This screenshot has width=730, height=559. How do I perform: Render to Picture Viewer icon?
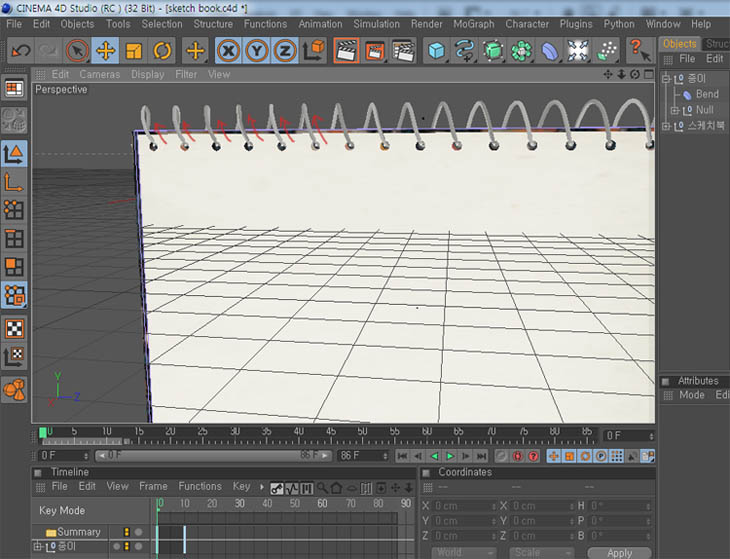click(375, 50)
